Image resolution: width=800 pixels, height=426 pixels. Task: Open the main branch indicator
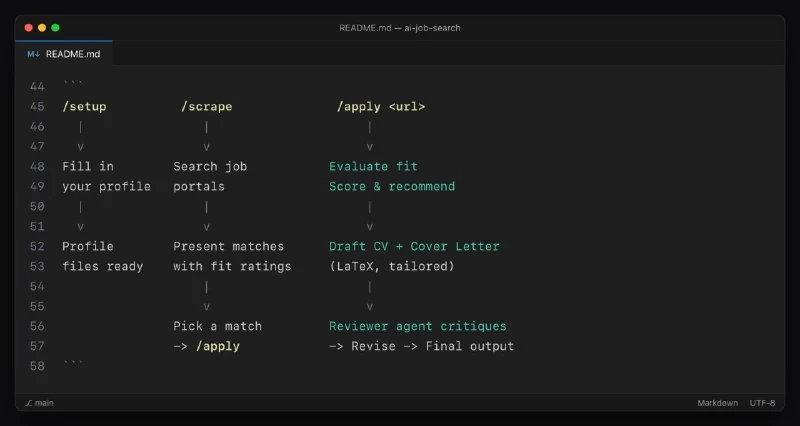coord(40,403)
